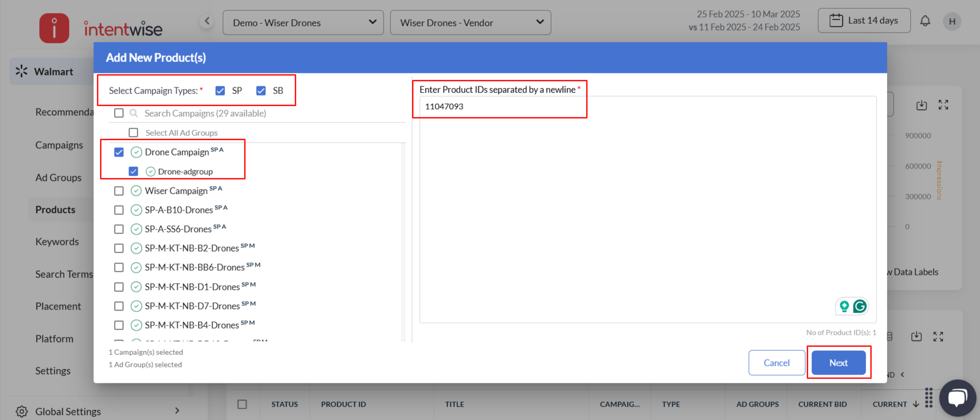This screenshot has width=980, height=420.
Task: Open the user profile avatar H
Action: [952, 22]
